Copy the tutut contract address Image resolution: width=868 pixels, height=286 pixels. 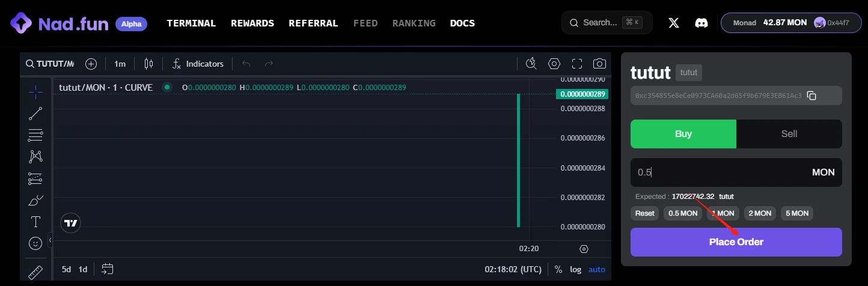(811, 96)
